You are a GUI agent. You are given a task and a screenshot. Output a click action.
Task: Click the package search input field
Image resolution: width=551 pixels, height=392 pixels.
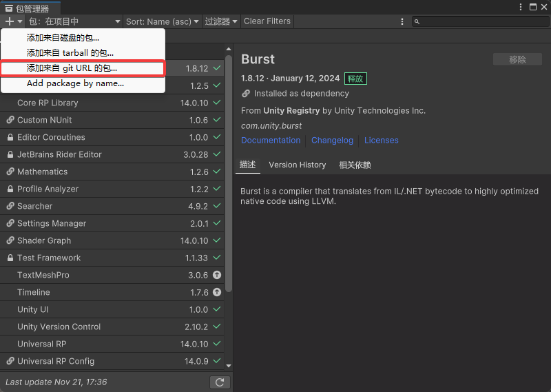pyautogui.click(x=482, y=22)
